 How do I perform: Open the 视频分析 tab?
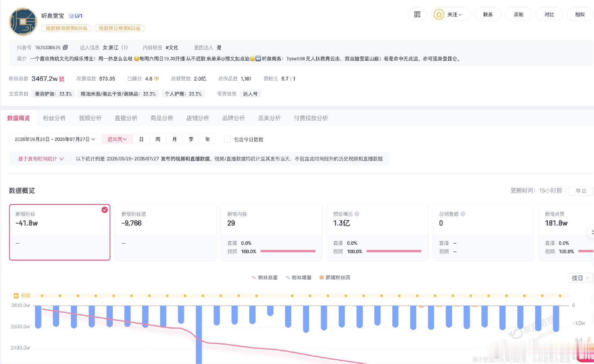tap(90, 118)
